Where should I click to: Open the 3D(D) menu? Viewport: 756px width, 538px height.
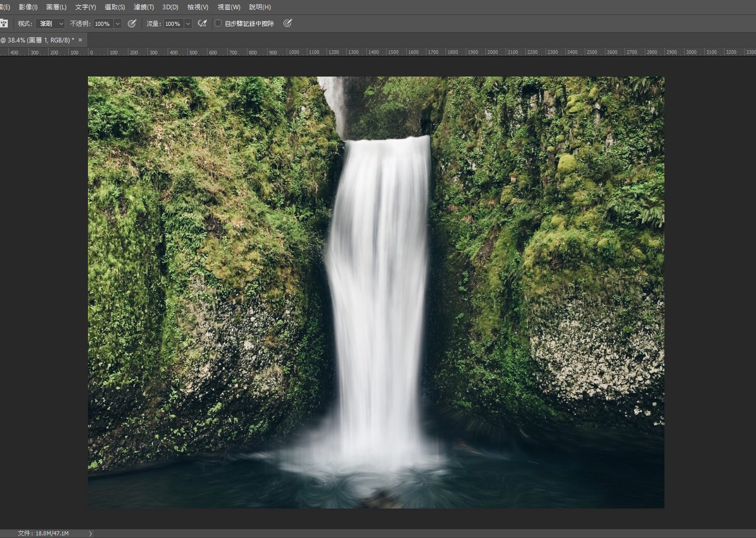(x=170, y=7)
